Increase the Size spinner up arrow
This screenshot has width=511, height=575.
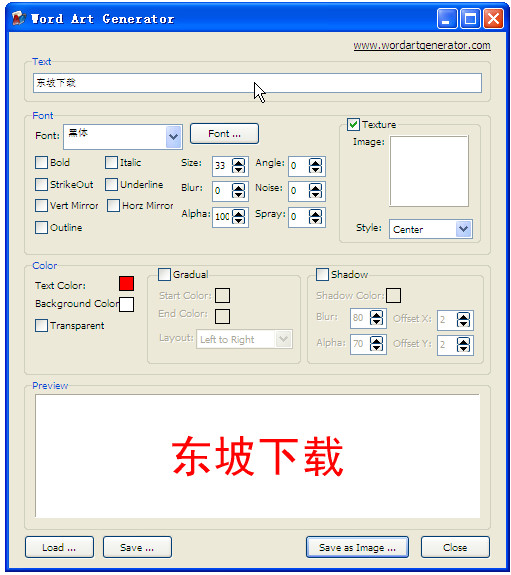(x=238, y=163)
